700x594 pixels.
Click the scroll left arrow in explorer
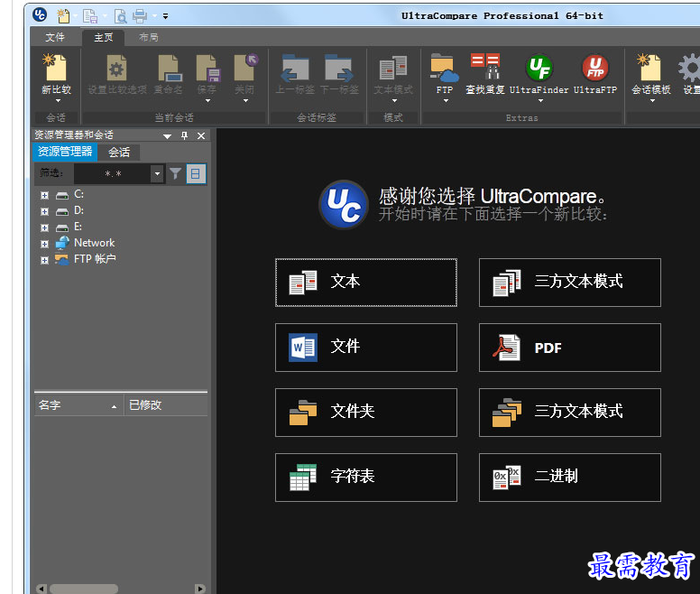41,589
